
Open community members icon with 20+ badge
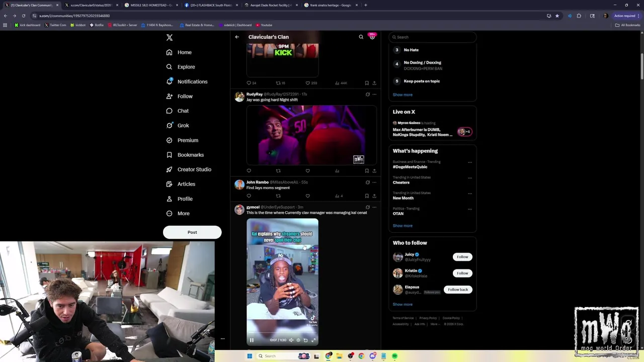click(372, 36)
